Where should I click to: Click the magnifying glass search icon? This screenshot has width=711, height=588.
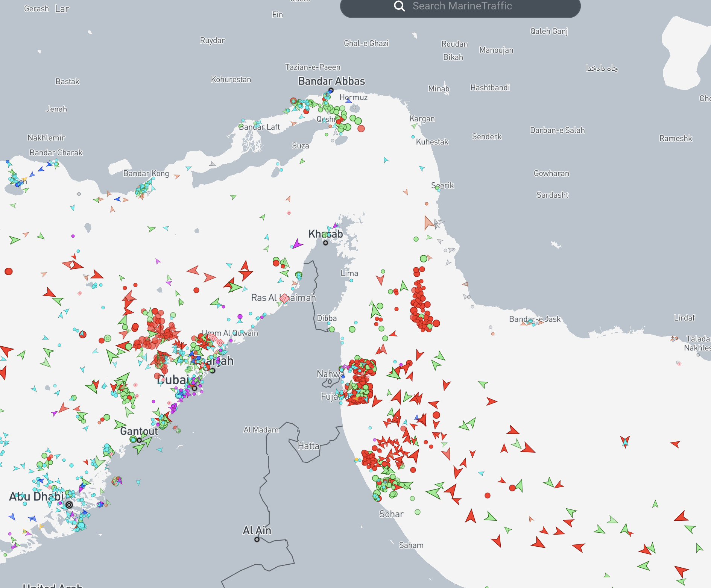tap(399, 6)
